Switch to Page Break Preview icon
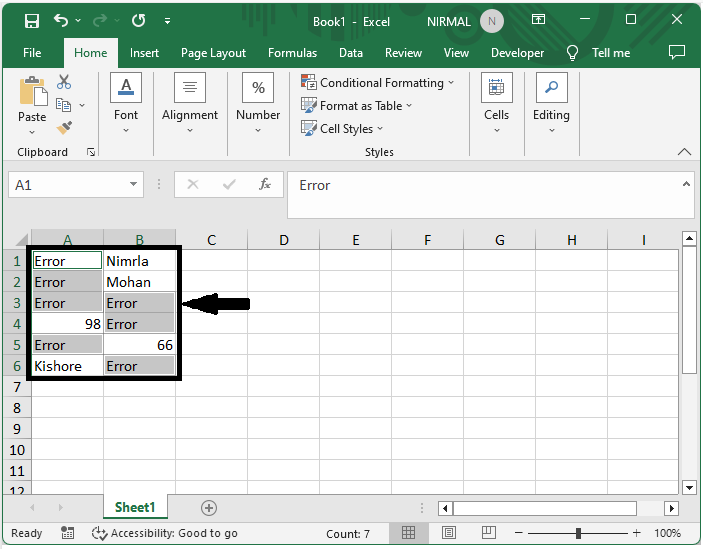Image resolution: width=703 pixels, height=549 pixels. [x=489, y=532]
